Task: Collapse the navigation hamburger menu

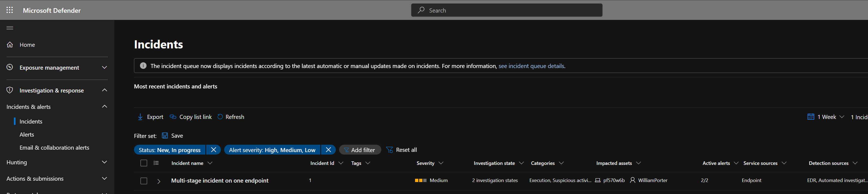Action: point(10,28)
